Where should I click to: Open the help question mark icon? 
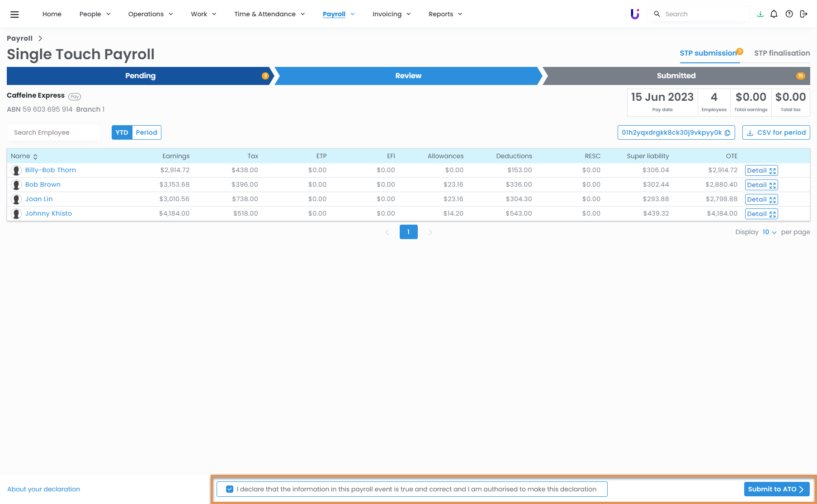pos(789,14)
